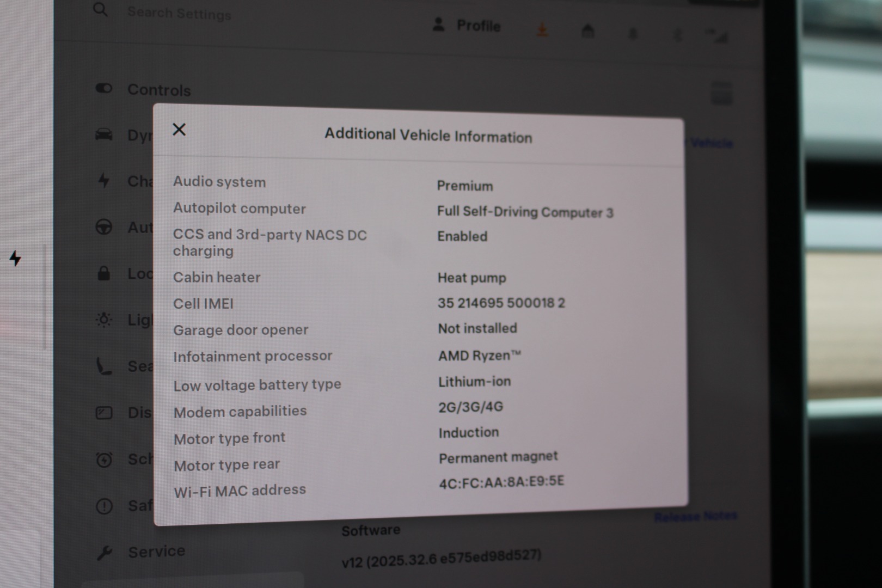Tap the notification bell icon
Screen dimensions: 882x588
[x=633, y=34]
